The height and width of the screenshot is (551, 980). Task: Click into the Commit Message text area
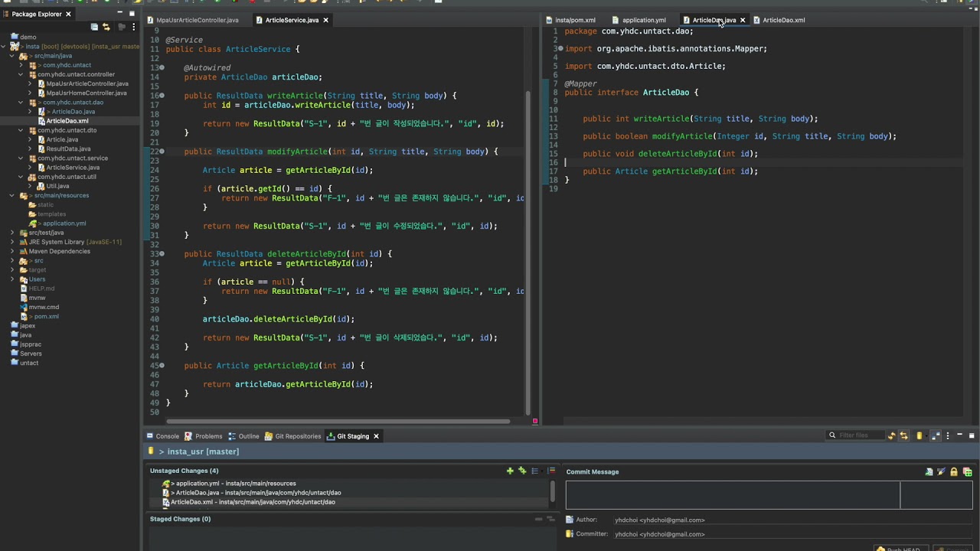pos(733,495)
